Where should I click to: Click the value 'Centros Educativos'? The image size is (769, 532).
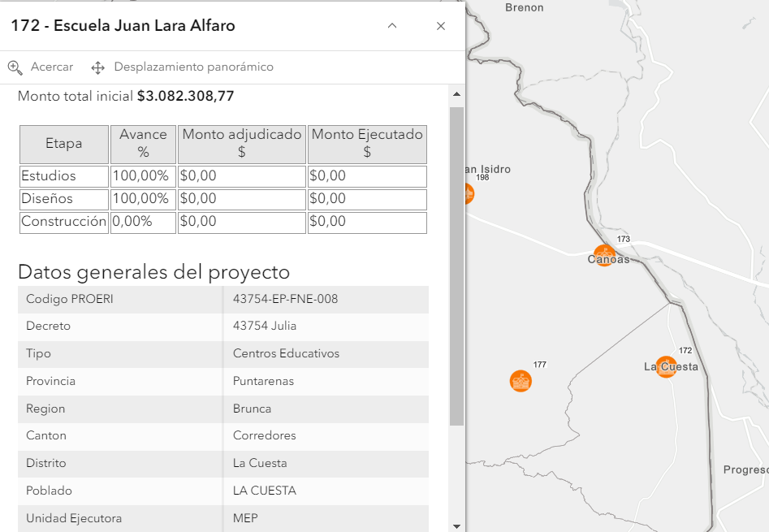286,353
